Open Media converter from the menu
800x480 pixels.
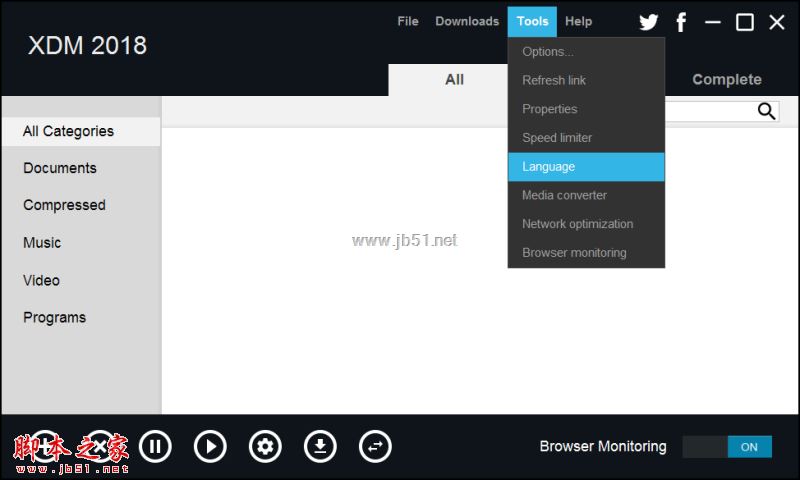586,195
